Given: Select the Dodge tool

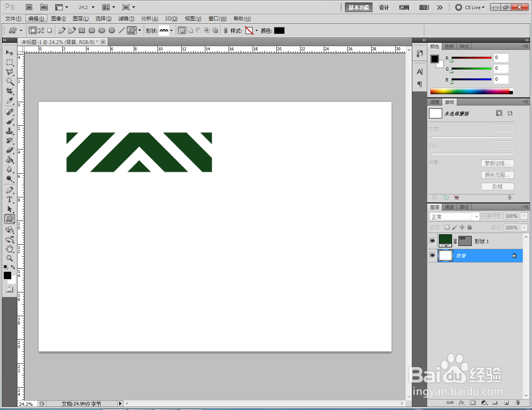Looking at the screenshot, I should 10,179.
